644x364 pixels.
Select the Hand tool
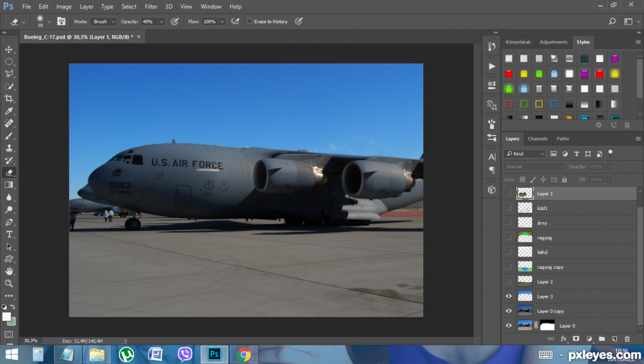click(x=9, y=271)
